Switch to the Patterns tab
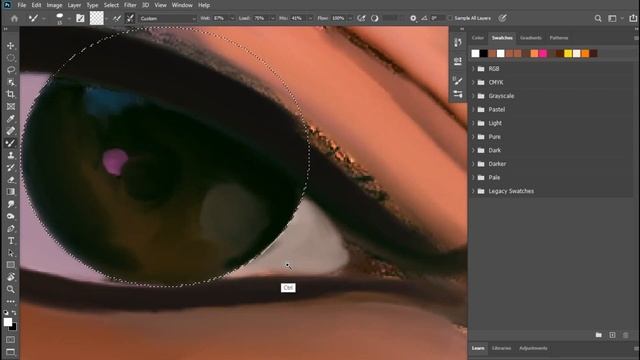This screenshot has width=640, height=360. [559, 38]
